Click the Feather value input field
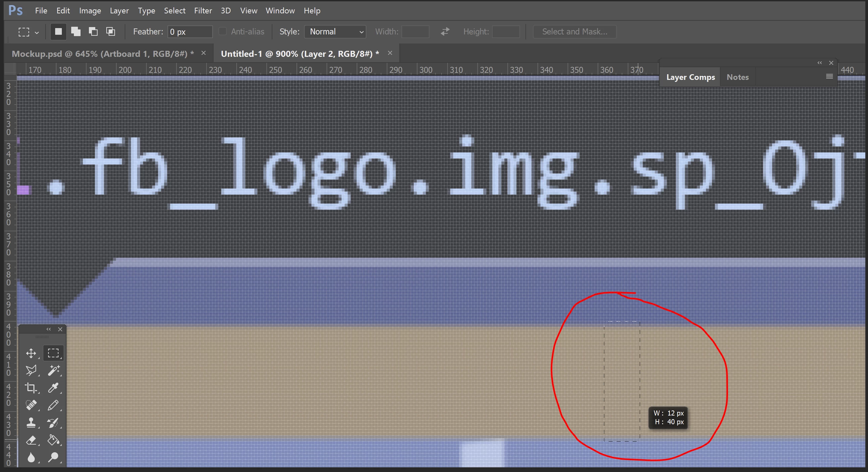The image size is (868, 472). click(x=190, y=32)
